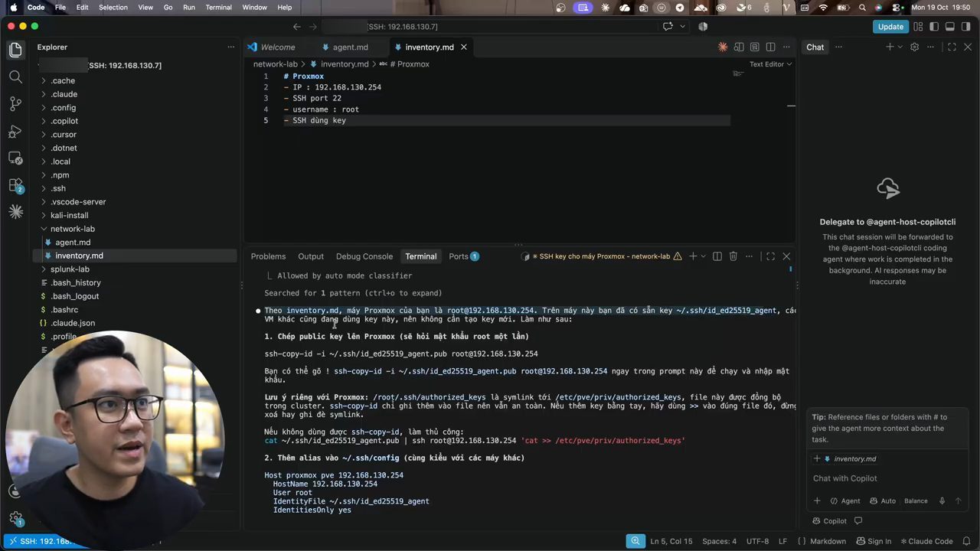Maximize the terminal panel size

[770, 256]
